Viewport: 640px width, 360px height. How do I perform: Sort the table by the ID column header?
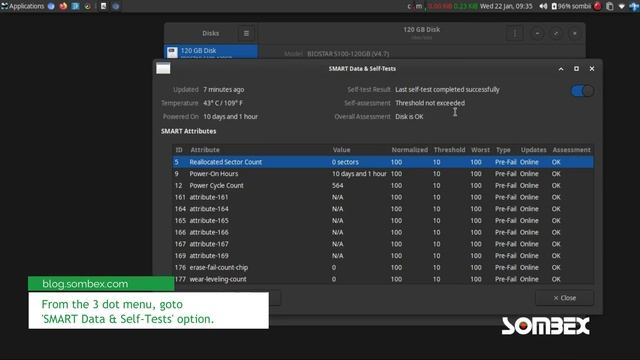pos(179,150)
